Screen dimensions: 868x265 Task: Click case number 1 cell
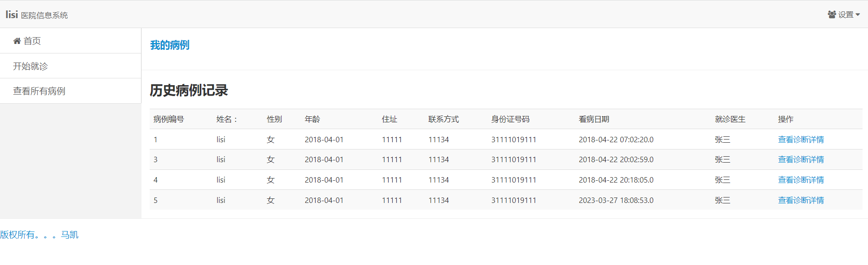[x=156, y=140]
